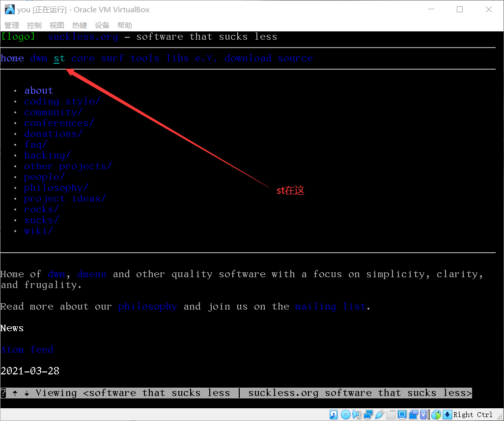
Task: Click the network adapters status icon
Action: click(x=369, y=415)
